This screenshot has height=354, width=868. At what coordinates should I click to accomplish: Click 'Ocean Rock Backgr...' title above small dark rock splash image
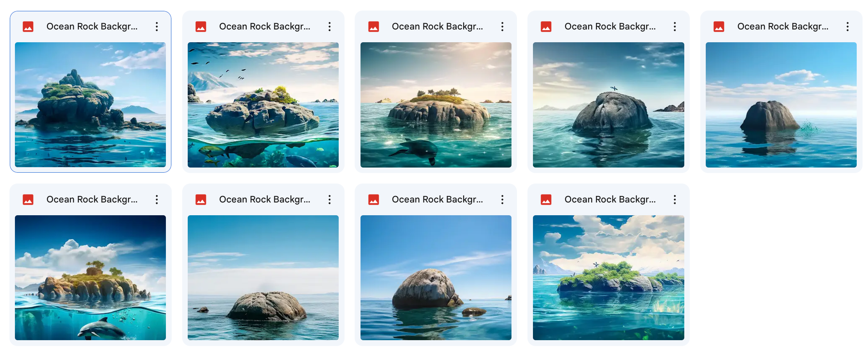[783, 27]
